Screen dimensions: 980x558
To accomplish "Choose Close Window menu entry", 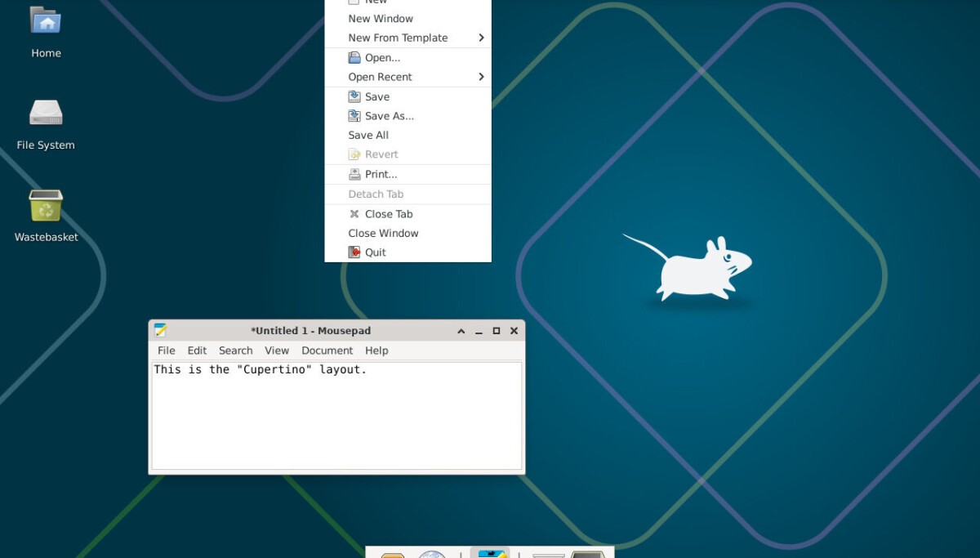I will coord(408,233).
